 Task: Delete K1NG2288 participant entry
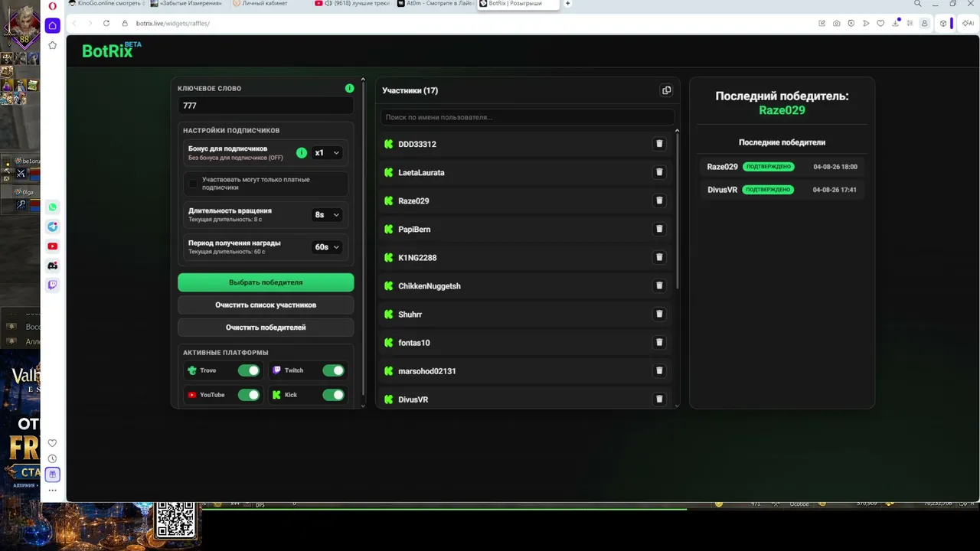pyautogui.click(x=659, y=257)
